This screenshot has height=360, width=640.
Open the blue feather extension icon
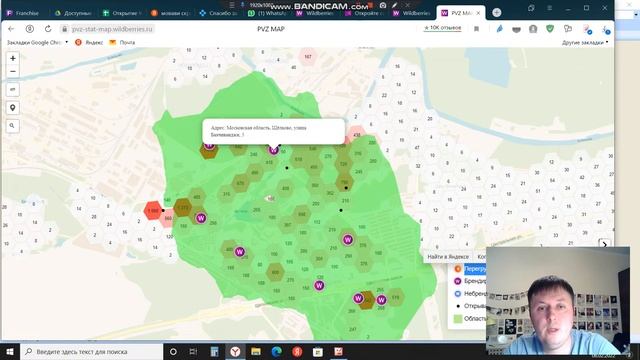point(500,29)
